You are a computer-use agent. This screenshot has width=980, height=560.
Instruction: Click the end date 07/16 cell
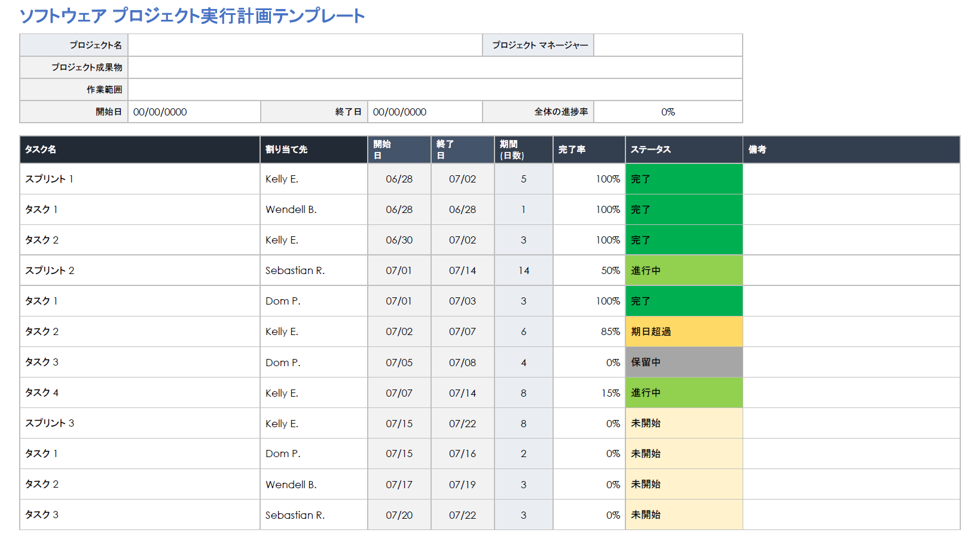click(463, 454)
